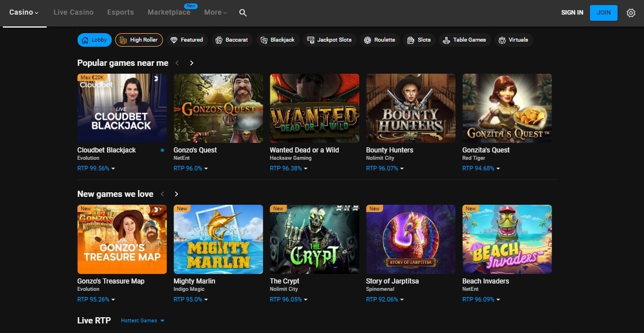Open the Gonzita's Quest game thumbnail
The image size is (644, 333).
507,108
